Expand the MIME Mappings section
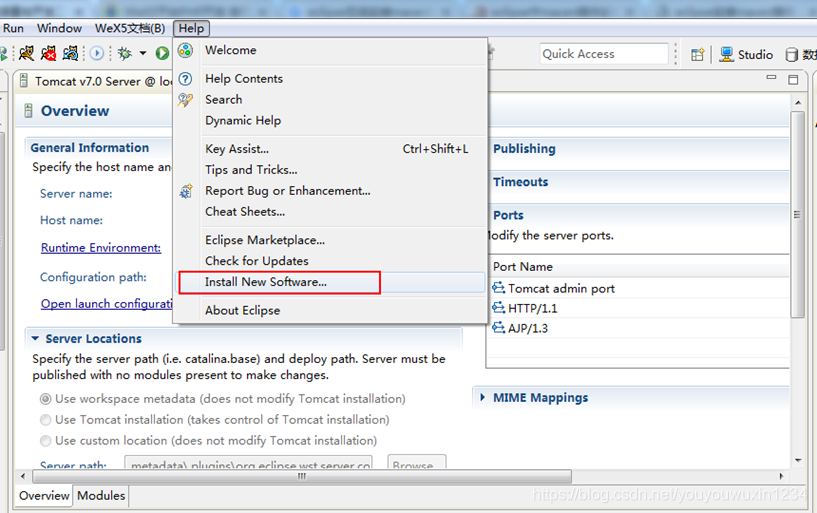The height and width of the screenshot is (513, 817). [482, 397]
